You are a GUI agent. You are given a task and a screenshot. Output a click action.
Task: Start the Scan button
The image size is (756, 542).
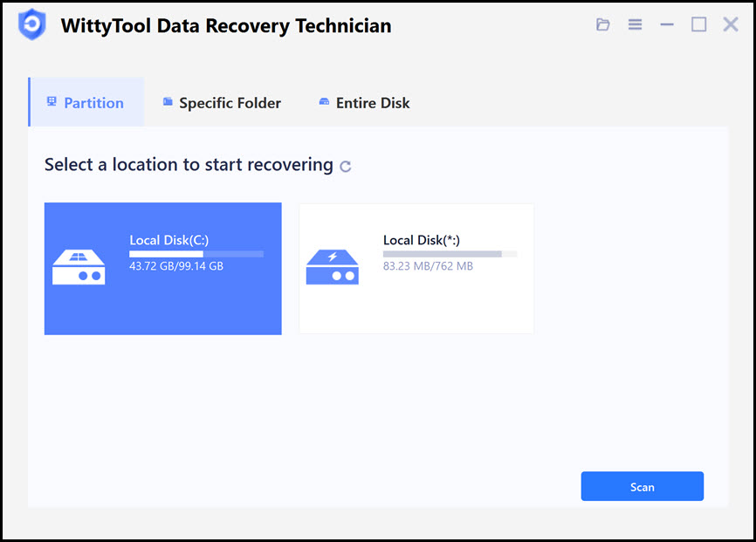click(x=643, y=486)
